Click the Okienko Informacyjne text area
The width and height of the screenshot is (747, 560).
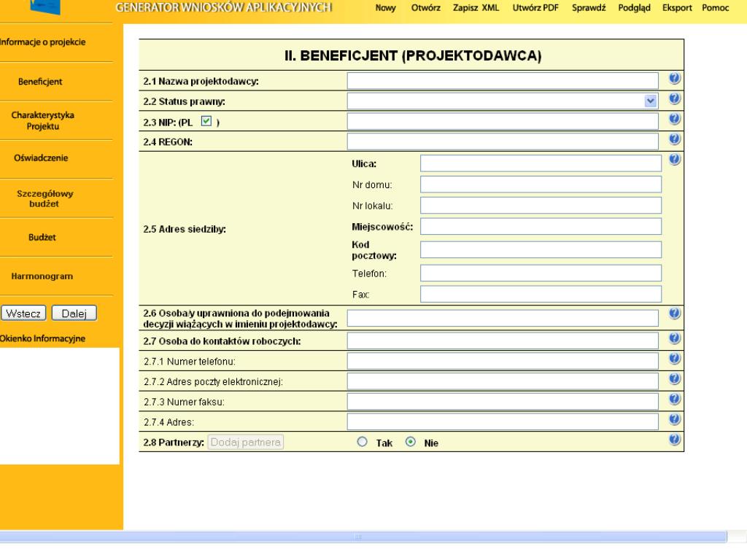(59, 405)
